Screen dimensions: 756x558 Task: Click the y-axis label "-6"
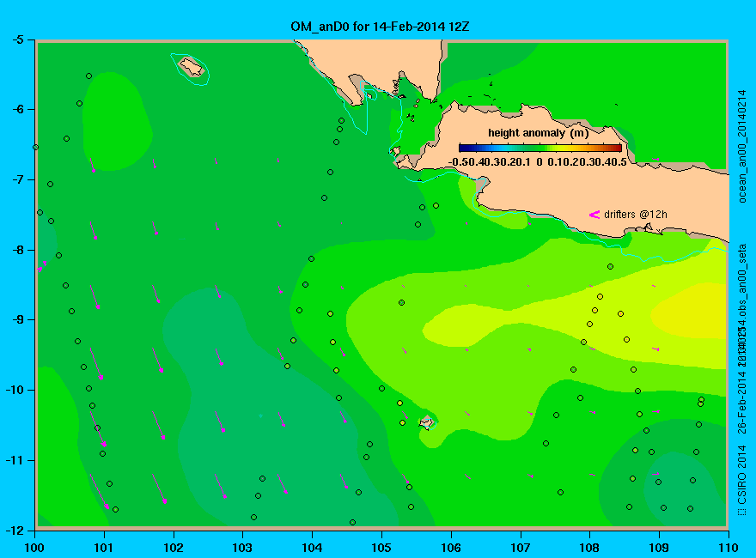[x=17, y=109]
